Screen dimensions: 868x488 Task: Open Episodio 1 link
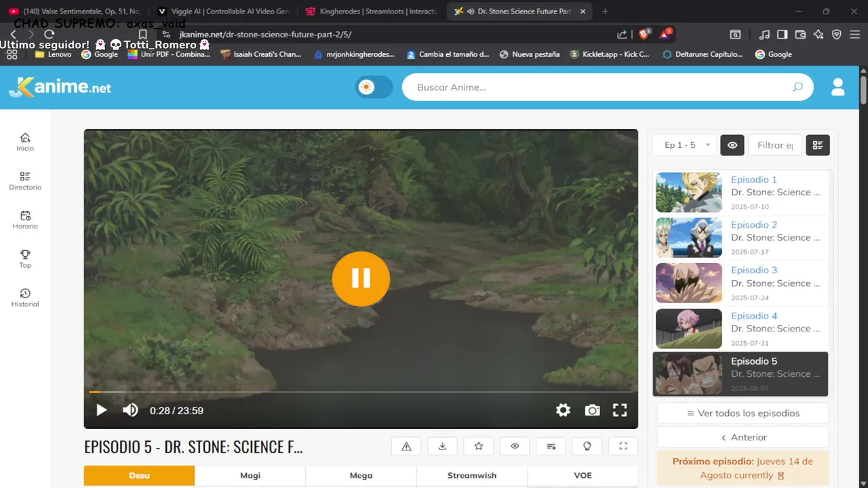pyautogui.click(x=753, y=180)
